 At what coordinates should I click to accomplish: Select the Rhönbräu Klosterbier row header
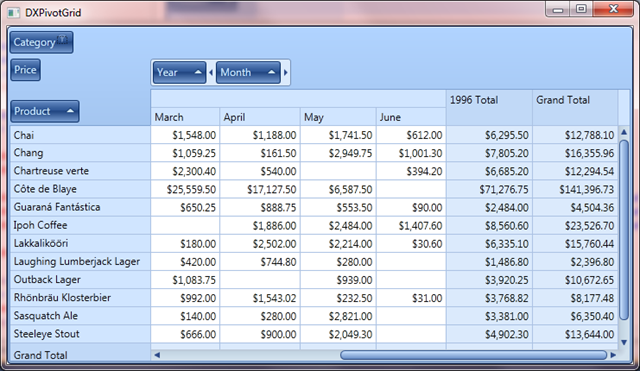(x=80, y=298)
